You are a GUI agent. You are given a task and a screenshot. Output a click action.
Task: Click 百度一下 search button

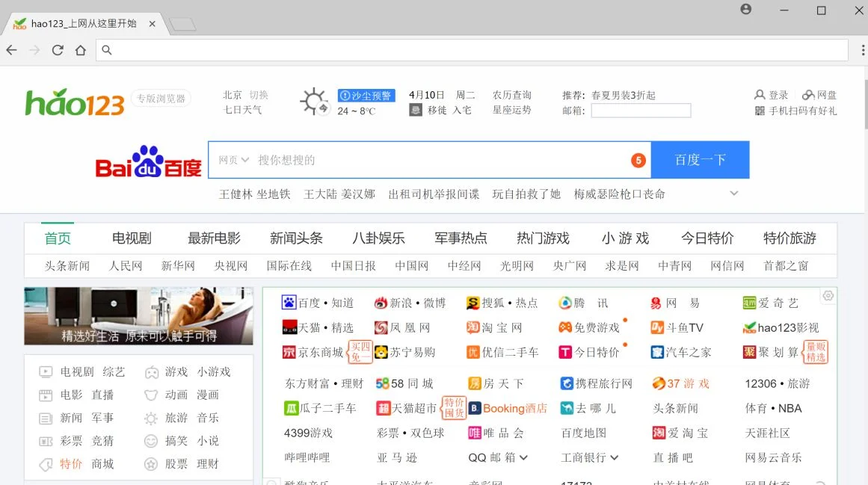(x=701, y=160)
